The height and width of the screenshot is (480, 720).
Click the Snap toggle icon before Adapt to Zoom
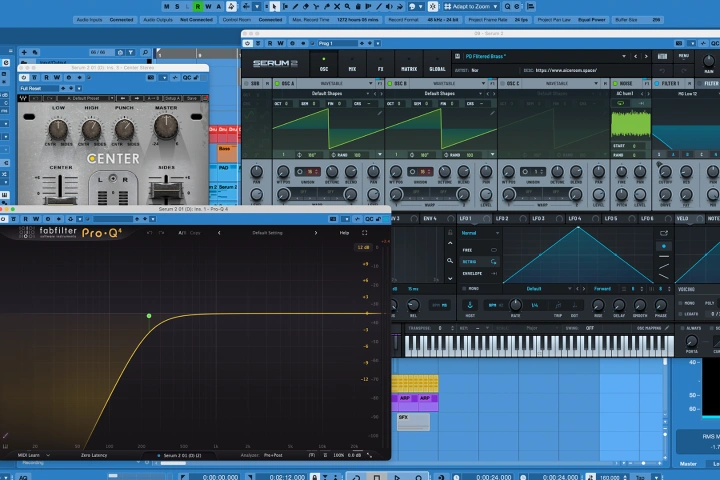433,6
